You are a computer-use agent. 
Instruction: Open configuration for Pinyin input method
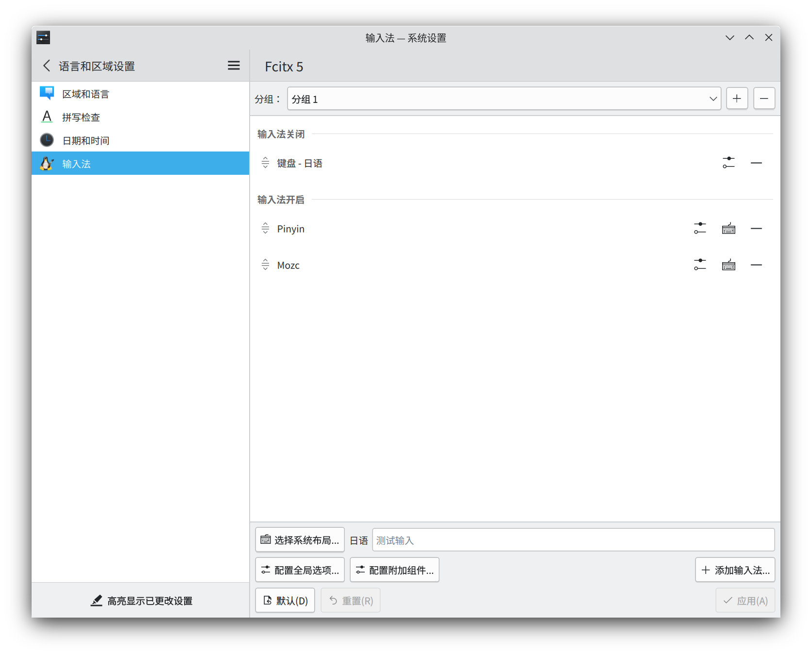click(x=700, y=228)
